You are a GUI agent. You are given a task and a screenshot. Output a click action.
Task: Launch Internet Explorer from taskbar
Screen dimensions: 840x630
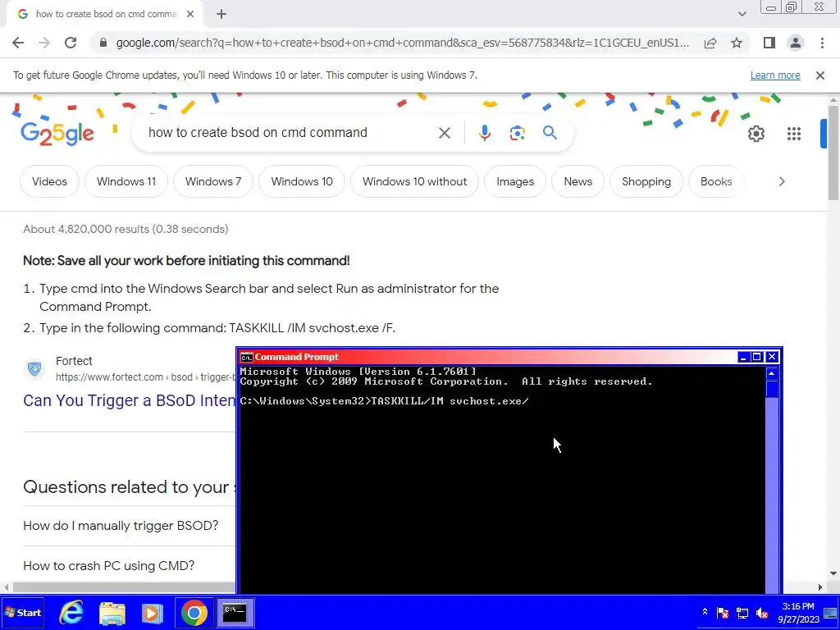click(x=71, y=613)
